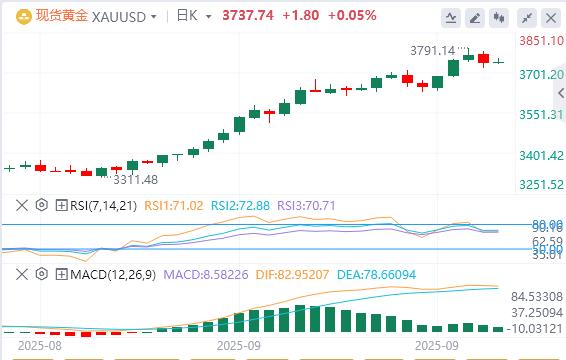This screenshot has width=566, height=360.
Task: Close the chart with the top-right X
Action: click(551, 18)
